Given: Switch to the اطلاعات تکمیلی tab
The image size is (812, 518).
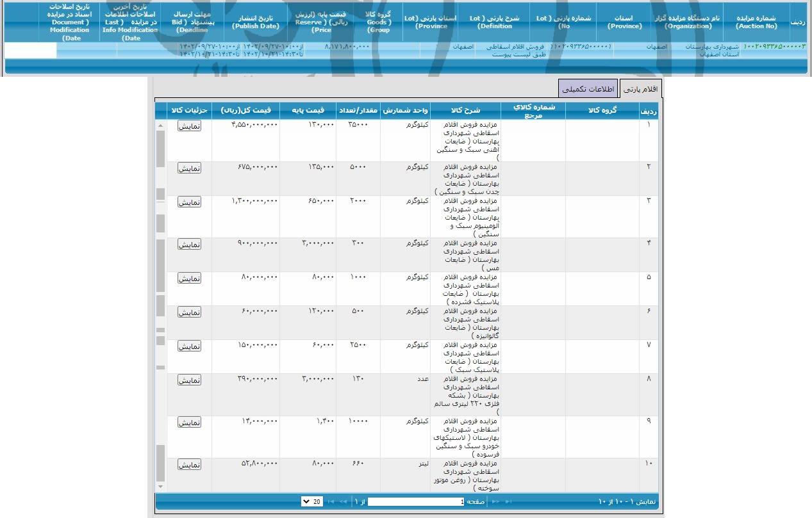Looking at the screenshot, I should click(x=587, y=88).
